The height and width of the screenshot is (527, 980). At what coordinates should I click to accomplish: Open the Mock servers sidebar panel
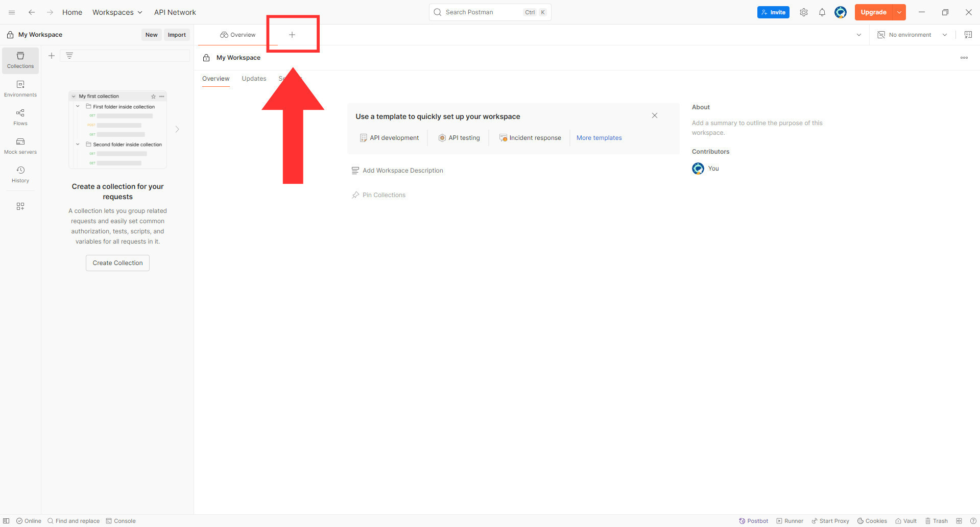point(20,146)
